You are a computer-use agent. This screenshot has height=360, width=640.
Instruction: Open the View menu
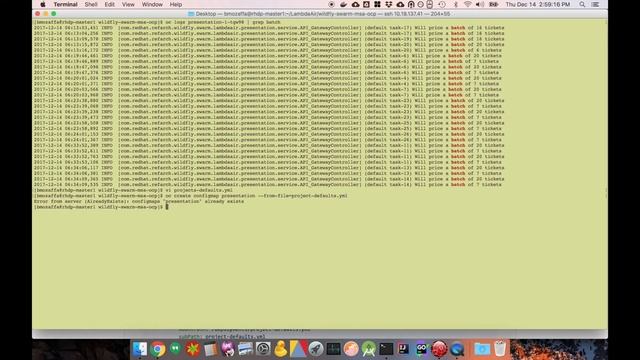(128, 4)
